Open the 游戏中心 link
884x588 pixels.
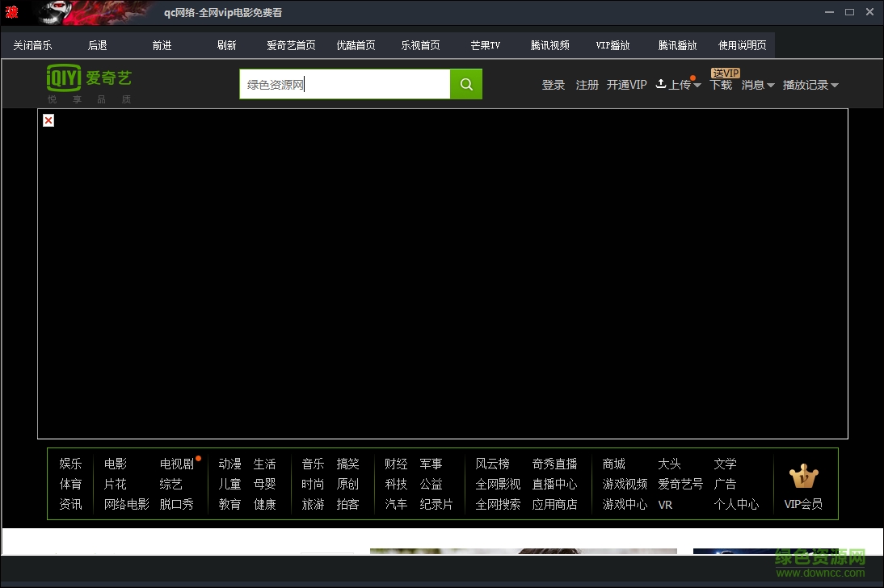[x=625, y=504]
